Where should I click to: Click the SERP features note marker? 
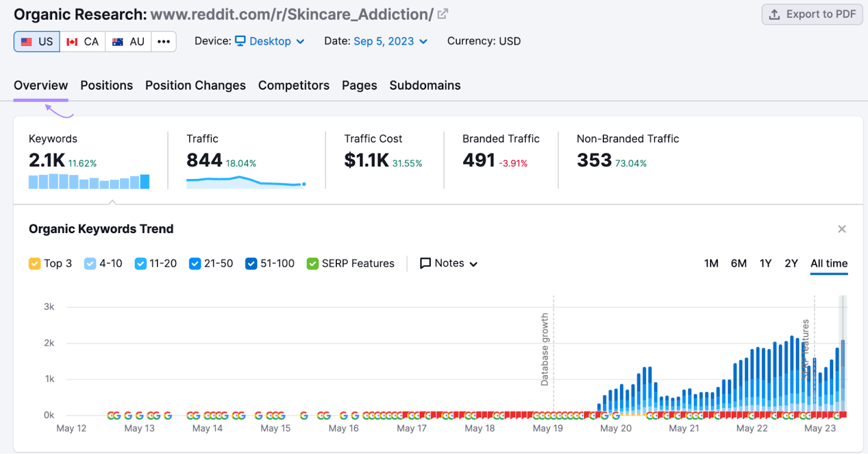[x=806, y=349]
